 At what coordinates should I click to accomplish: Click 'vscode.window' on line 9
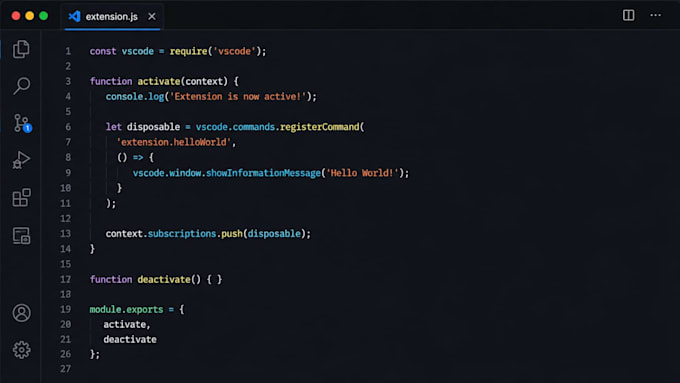[x=167, y=173]
